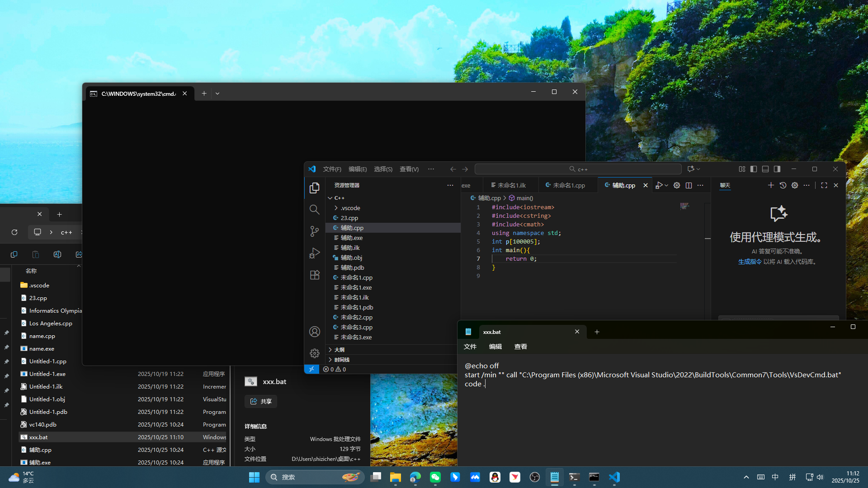Open run or debug dropdown arrow
This screenshot has height=488, width=868.
pyautogui.click(x=666, y=185)
